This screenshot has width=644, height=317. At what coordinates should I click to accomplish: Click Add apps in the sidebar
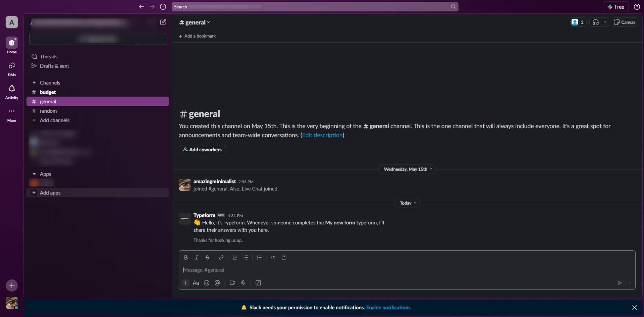(98, 193)
